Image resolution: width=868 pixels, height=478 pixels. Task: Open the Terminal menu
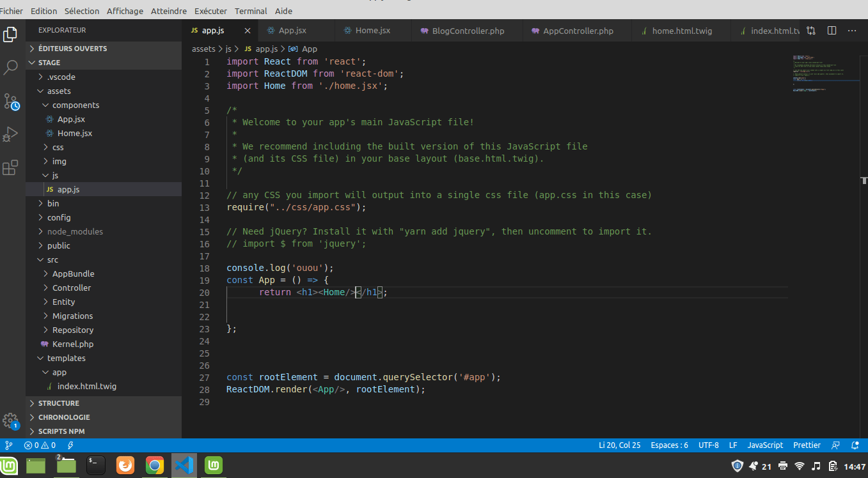(x=251, y=11)
